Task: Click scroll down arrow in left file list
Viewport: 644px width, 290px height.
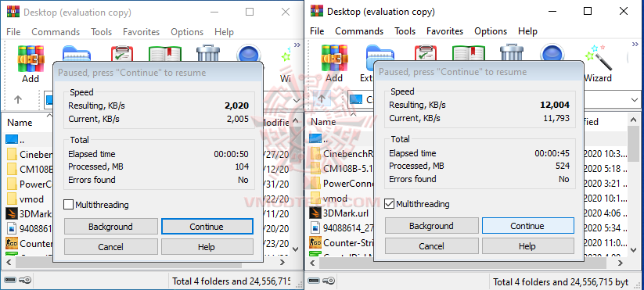Action: pyautogui.click(x=296, y=249)
